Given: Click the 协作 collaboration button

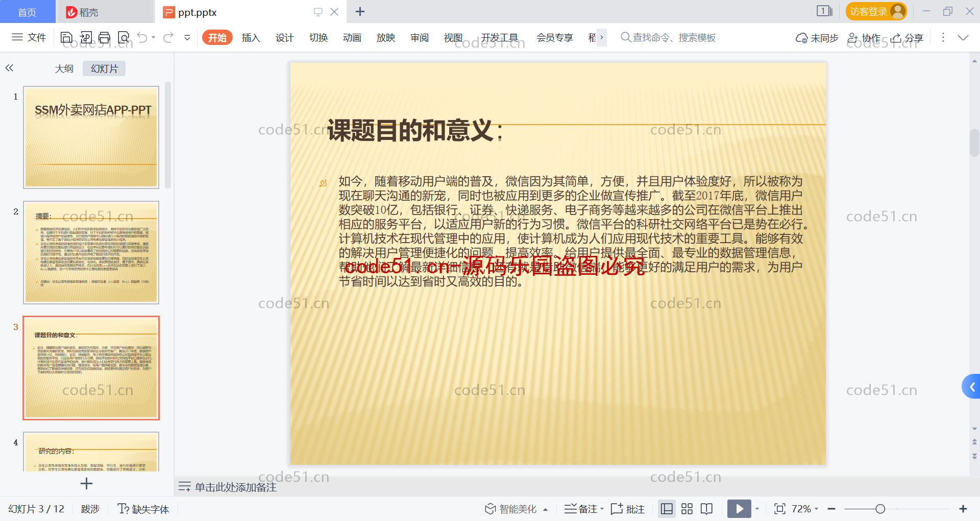Looking at the screenshot, I should coord(864,38).
